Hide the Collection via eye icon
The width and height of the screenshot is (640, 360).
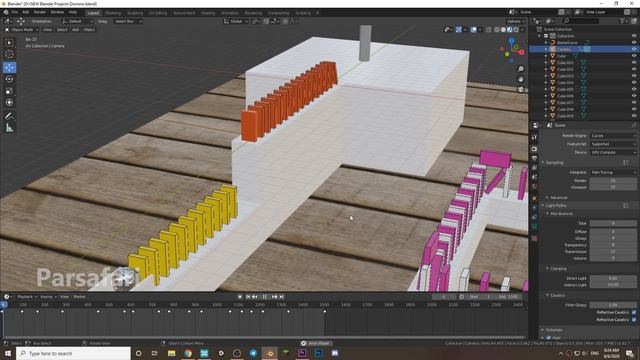(634, 36)
